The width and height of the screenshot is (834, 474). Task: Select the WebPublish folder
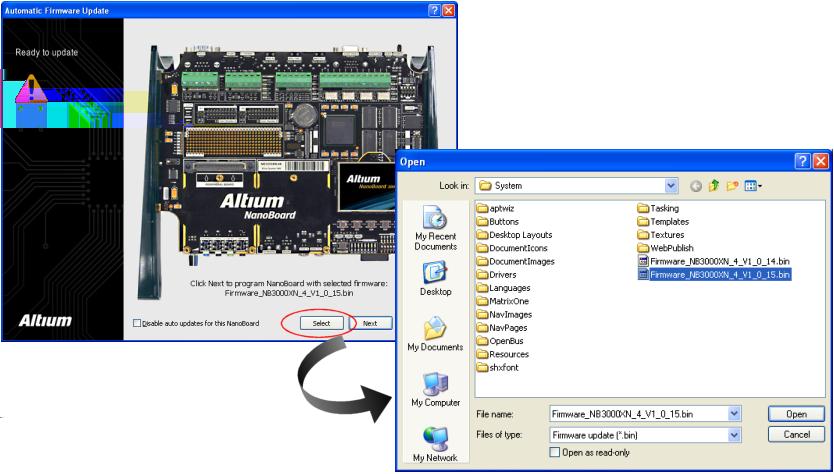click(666, 248)
